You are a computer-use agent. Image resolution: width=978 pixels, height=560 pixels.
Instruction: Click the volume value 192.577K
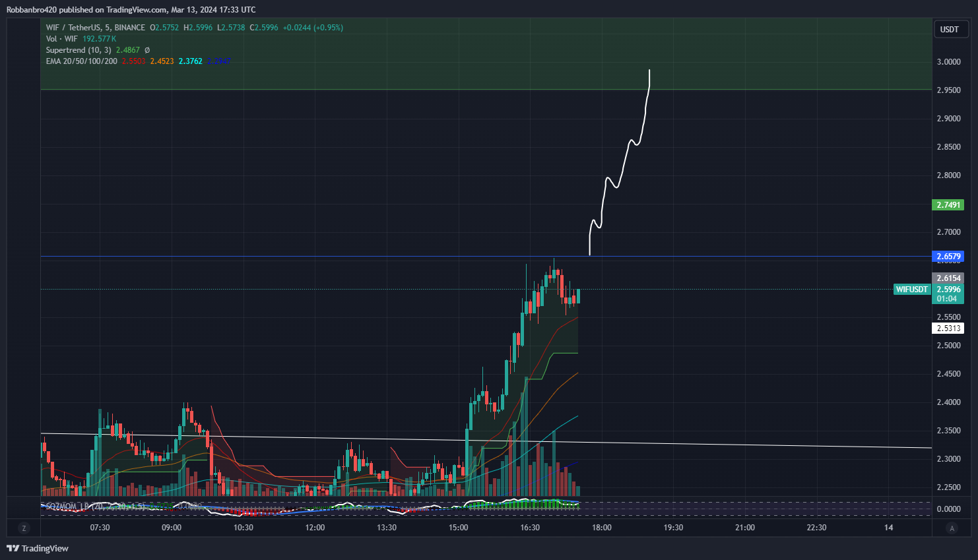99,39
